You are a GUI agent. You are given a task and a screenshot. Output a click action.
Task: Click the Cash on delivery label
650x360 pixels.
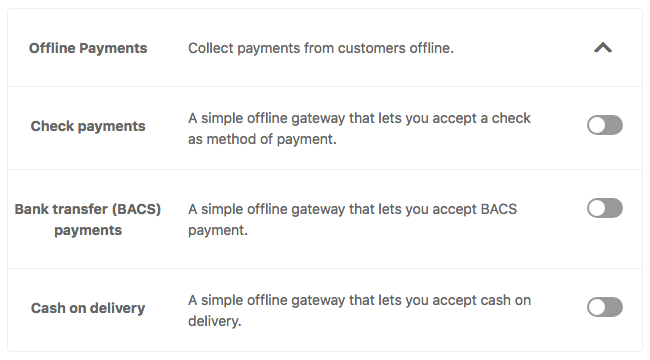(x=88, y=308)
